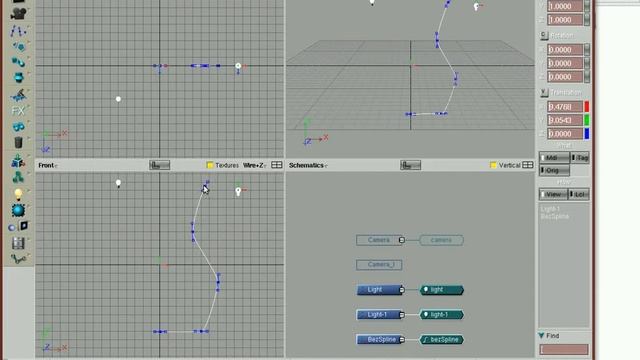Click the blue binoculars view icon

(18, 127)
